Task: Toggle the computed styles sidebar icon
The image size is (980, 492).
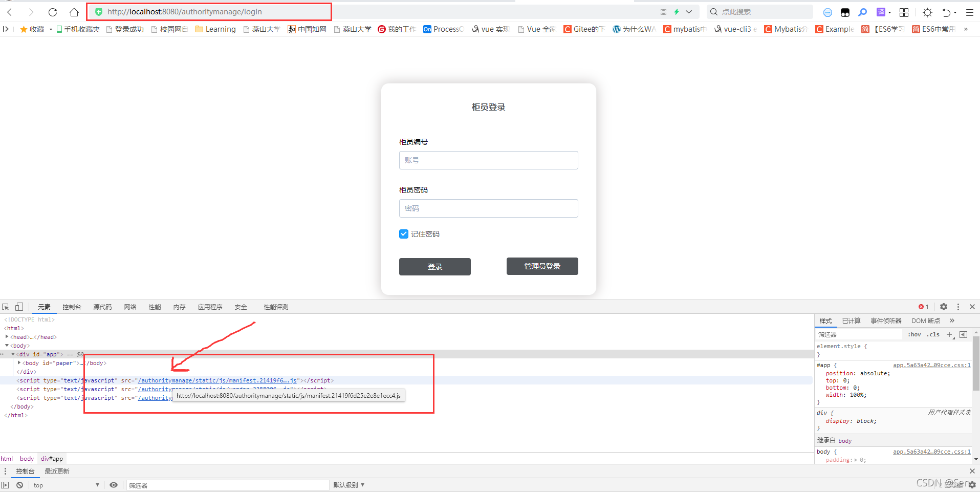Action: 964,334
